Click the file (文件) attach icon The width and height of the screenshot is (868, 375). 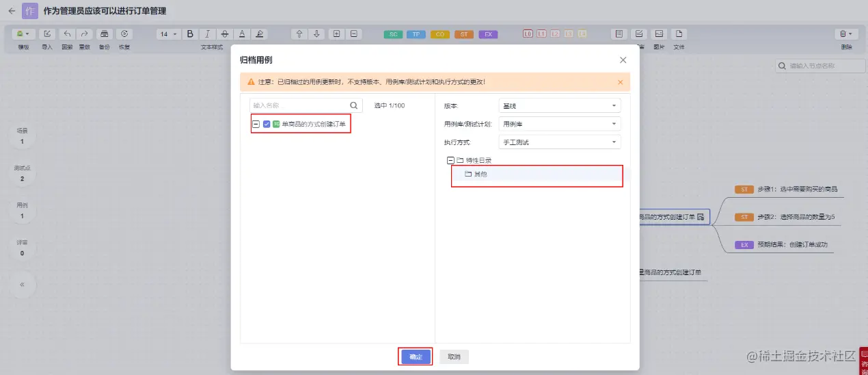pyautogui.click(x=679, y=34)
